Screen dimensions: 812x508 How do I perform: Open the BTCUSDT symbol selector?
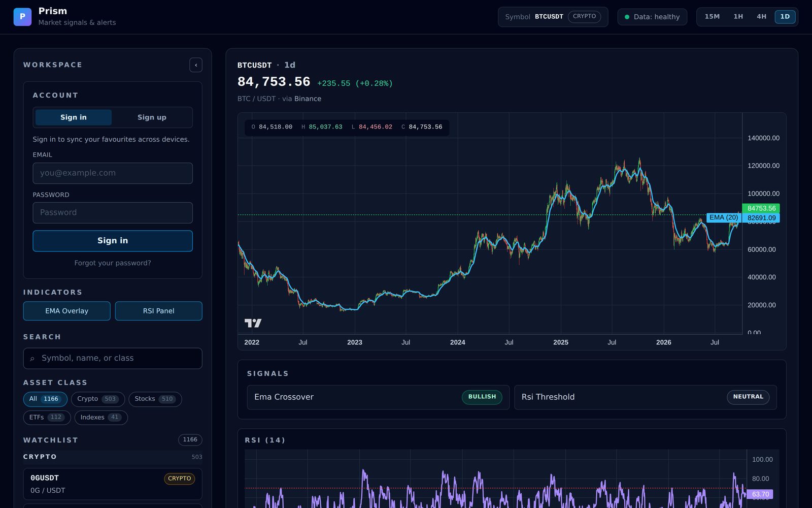pyautogui.click(x=553, y=17)
